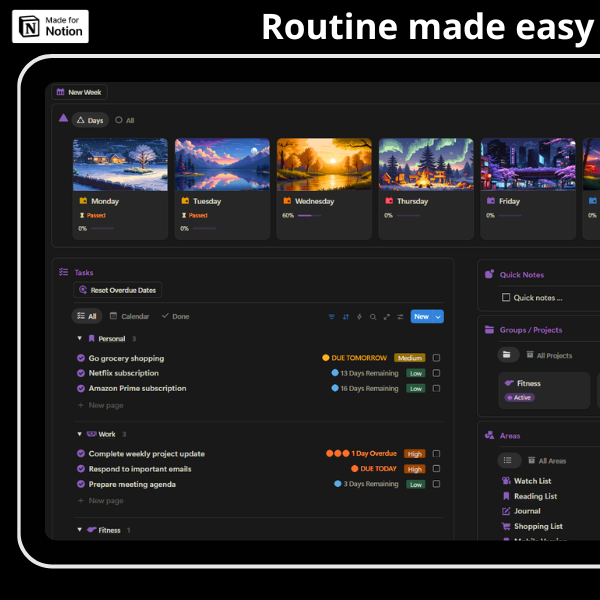Image resolution: width=600 pixels, height=600 pixels.
Task: Open search icon in Tasks toolbar
Action: (x=373, y=316)
